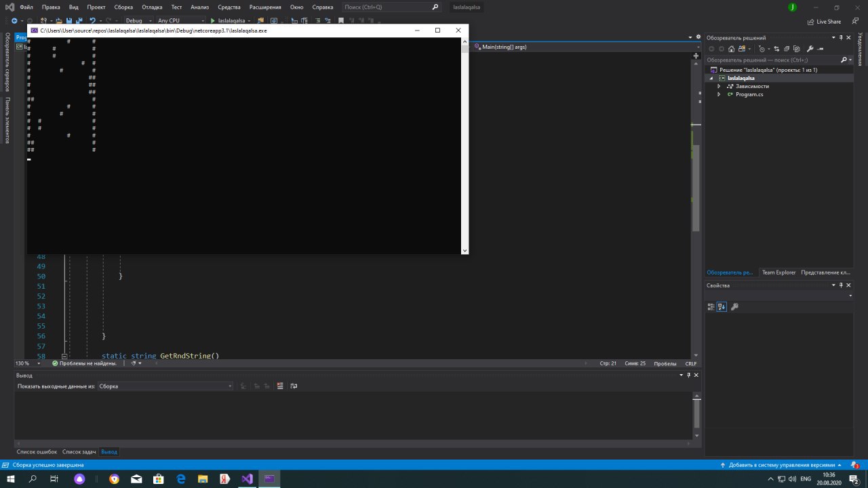Open Уведомления side tab

point(861,49)
